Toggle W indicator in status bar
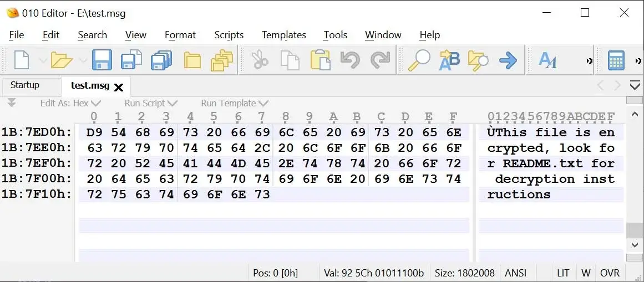Image resolution: width=644 pixels, height=282 pixels. click(x=586, y=273)
